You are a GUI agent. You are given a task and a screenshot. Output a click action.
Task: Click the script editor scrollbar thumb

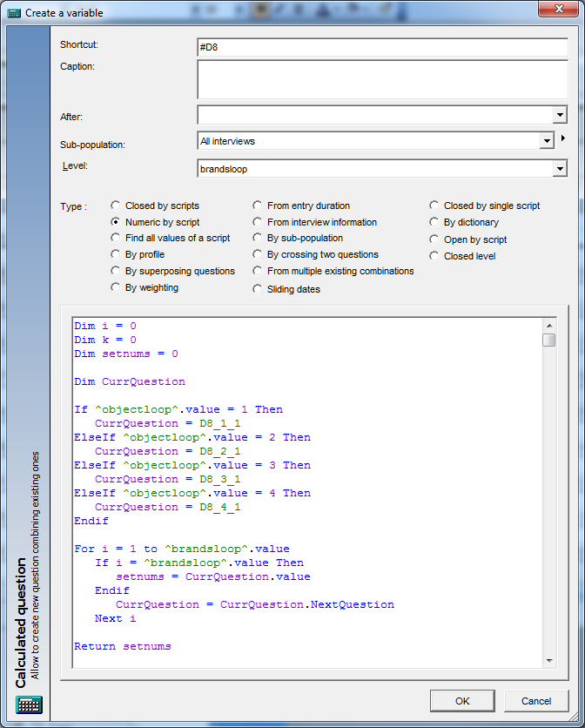(x=549, y=340)
